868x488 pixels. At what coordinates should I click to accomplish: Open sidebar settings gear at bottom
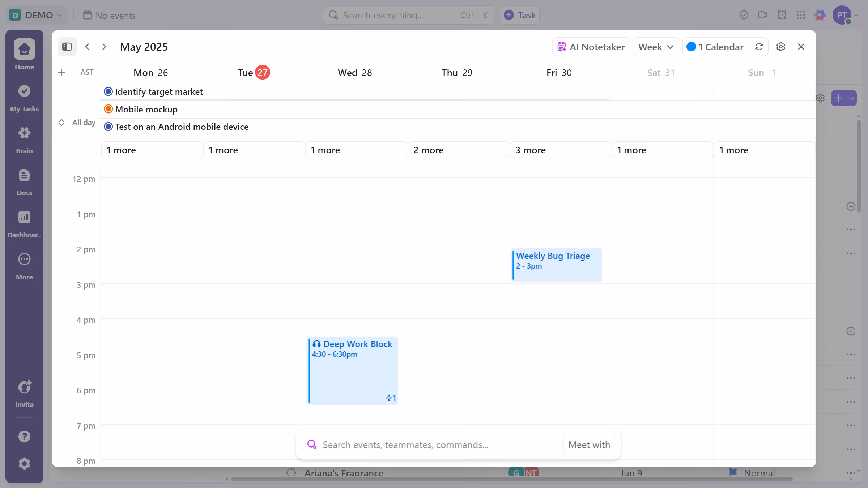coord(24,463)
